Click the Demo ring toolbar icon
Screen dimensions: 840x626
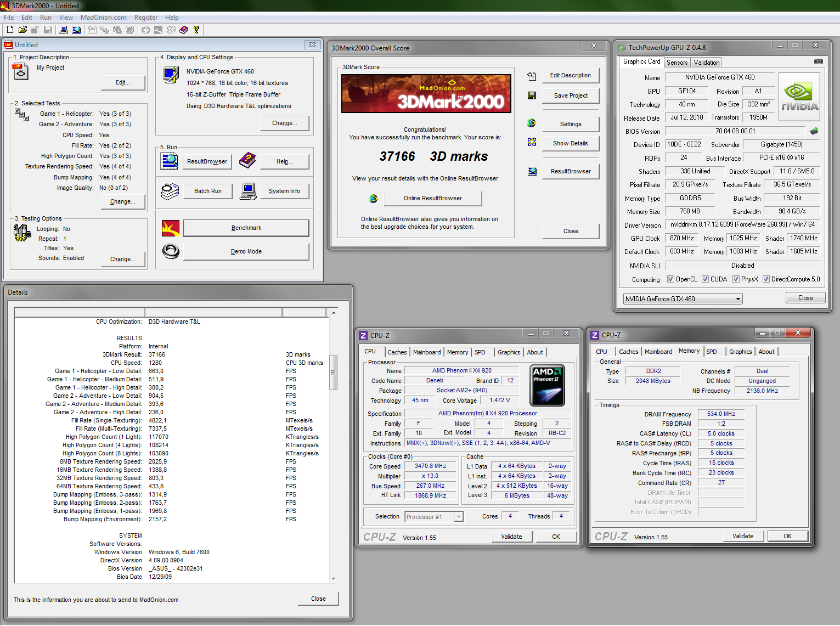point(145,30)
